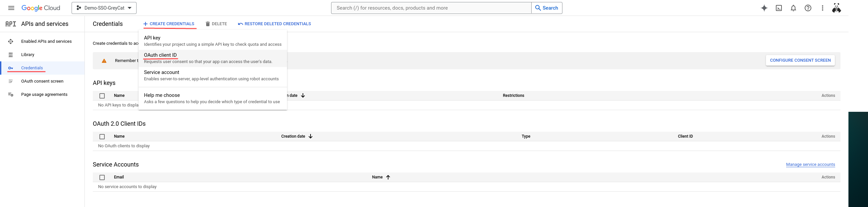Choose OAuth client ID option
This screenshot has height=207, width=868.
coord(213,58)
